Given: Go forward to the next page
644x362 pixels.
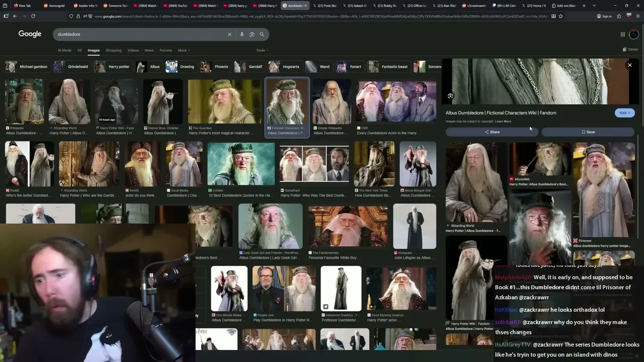Looking at the screenshot, I should coord(24,16).
